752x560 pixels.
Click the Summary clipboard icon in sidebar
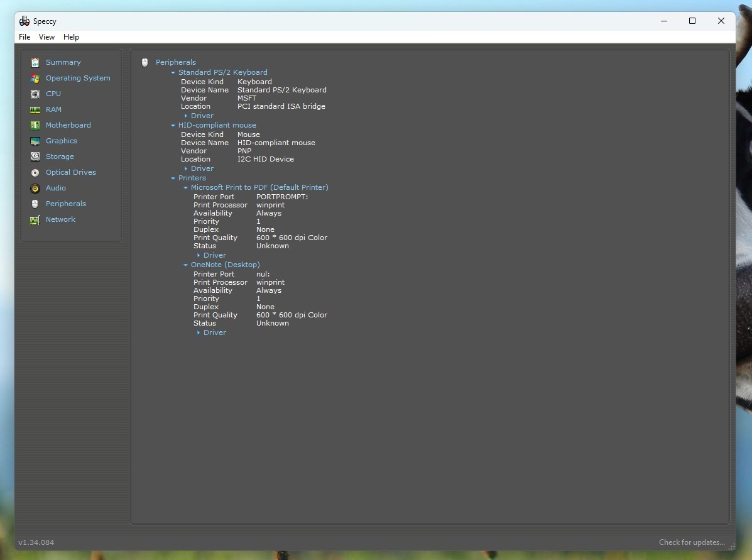click(35, 62)
